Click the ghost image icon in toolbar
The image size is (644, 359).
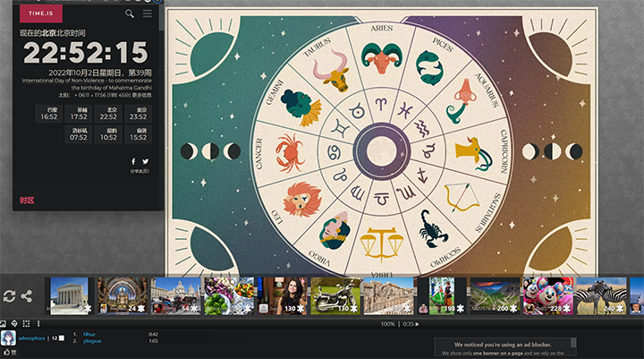(x=14, y=323)
